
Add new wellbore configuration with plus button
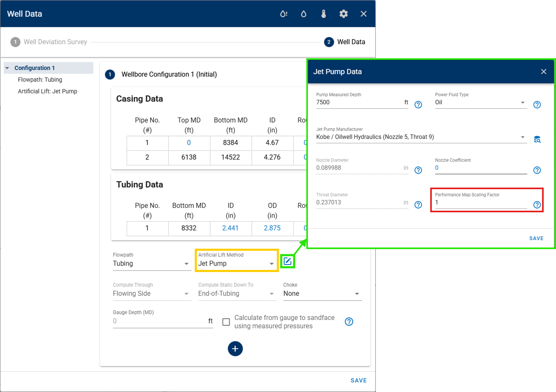235,349
